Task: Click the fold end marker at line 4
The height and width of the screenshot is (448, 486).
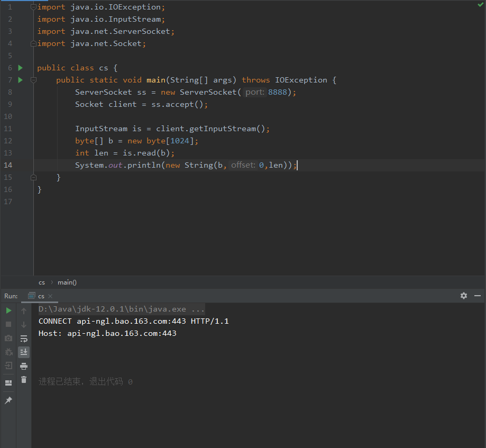Action: 33,44
